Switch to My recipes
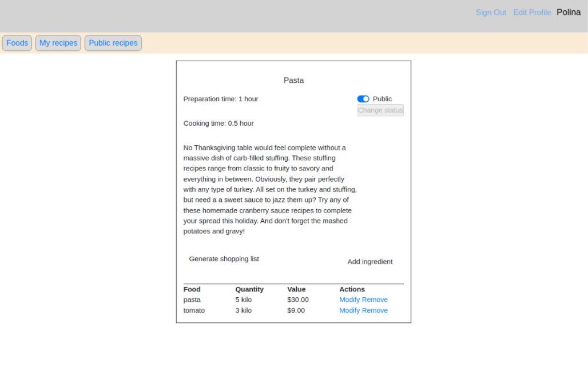 58,42
